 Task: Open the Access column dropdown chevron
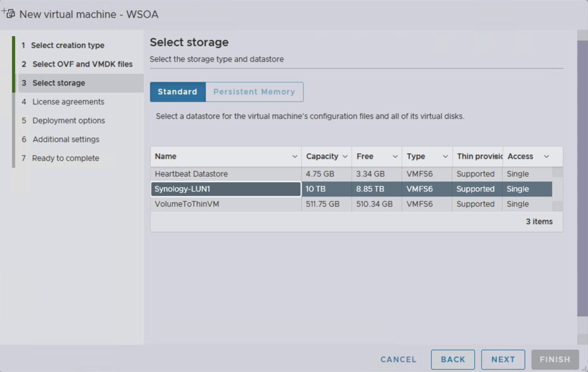pyautogui.click(x=546, y=157)
